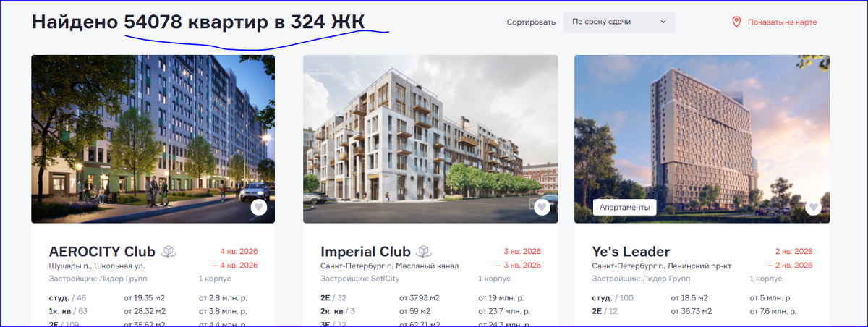Open the Imperial Club building photo
Screen dimensions: 868x327
point(430,139)
